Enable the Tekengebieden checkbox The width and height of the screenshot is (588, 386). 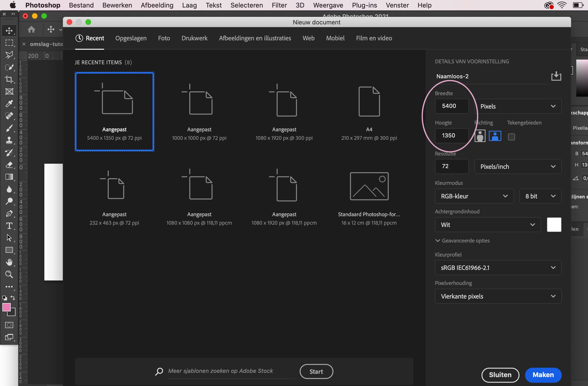(x=511, y=137)
